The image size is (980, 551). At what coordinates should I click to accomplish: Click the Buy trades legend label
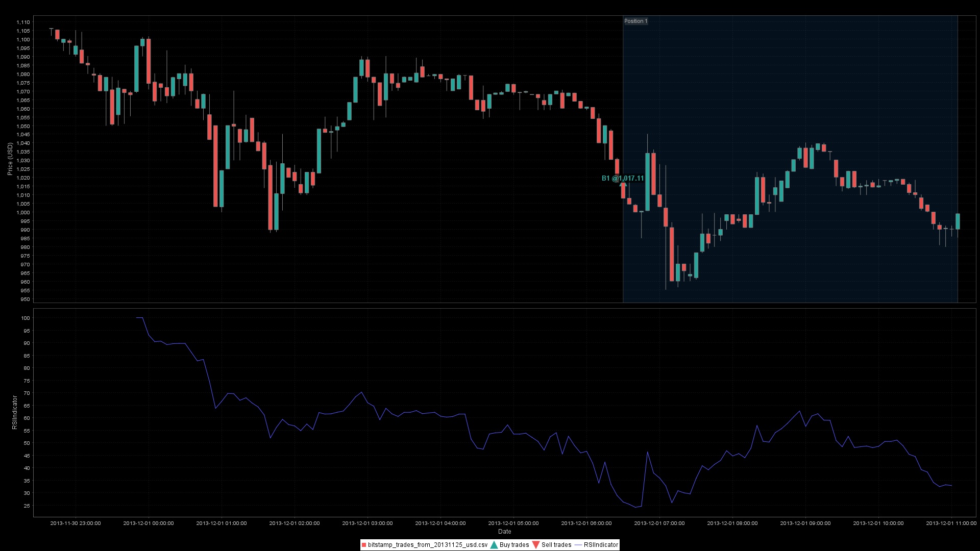[514, 545]
